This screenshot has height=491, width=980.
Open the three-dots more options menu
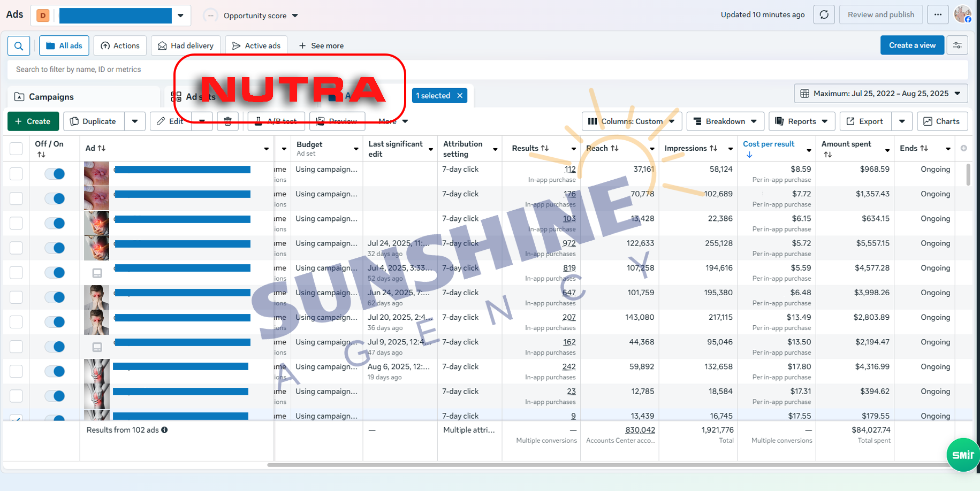coord(938,15)
